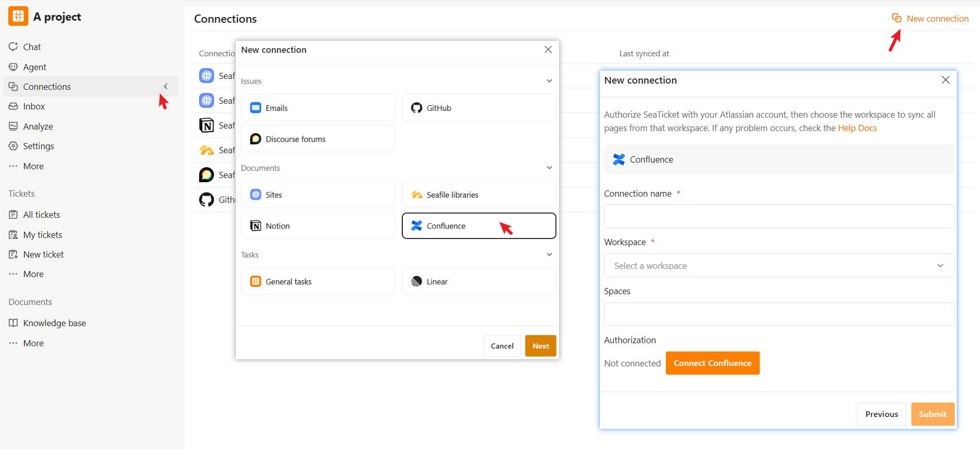The image size is (980, 449).
Task: Open the Help Docs link
Action: tap(857, 128)
